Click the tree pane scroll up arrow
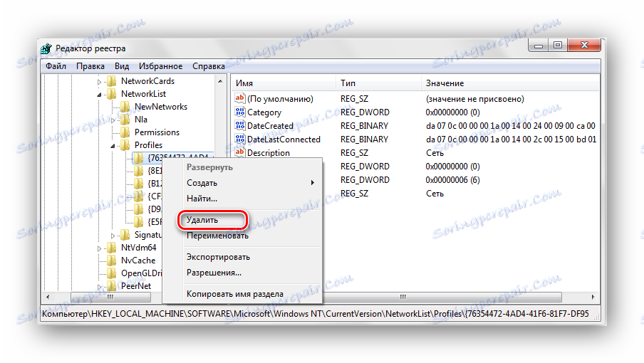This screenshot has height=363, width=644. (x=221, y=81)
